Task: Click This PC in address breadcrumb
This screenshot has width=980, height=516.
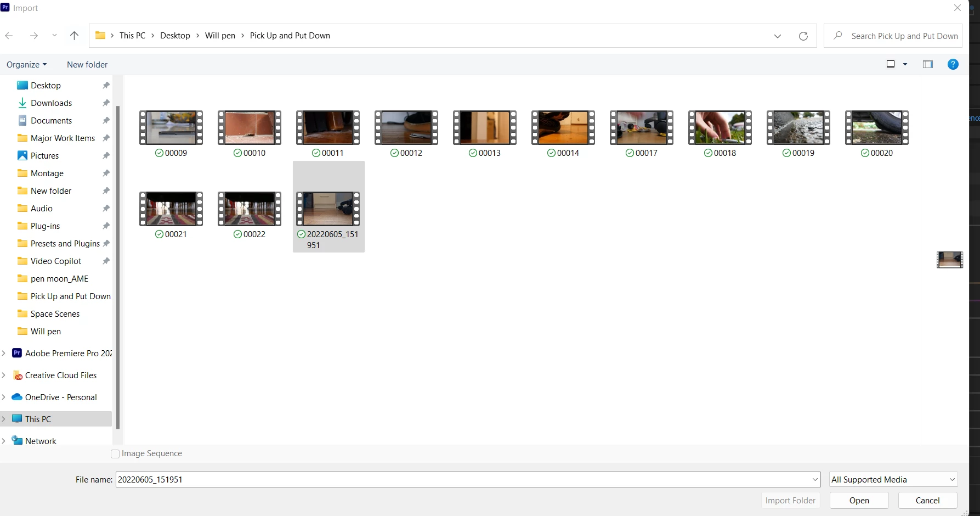Action: click(x=132, y=36)
